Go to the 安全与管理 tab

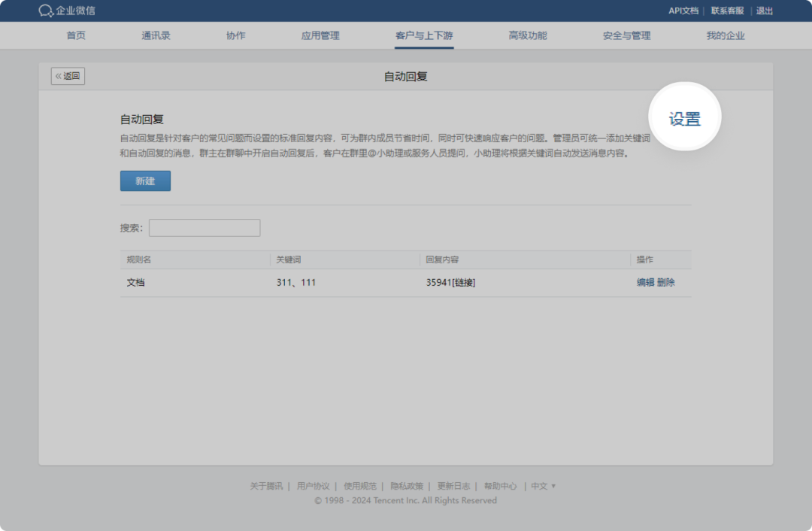point(626,35)
